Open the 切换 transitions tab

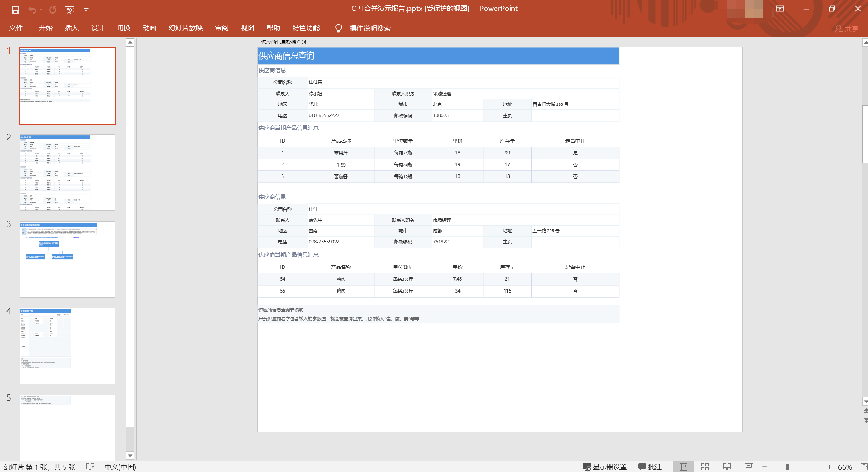click(x=123, y=28)
